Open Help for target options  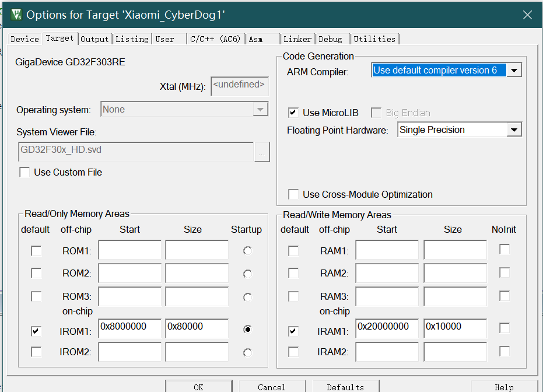pos(504,387)
